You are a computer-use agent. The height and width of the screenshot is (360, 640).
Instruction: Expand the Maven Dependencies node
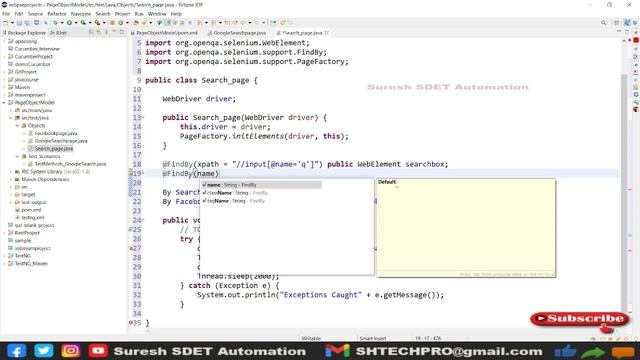11,179
